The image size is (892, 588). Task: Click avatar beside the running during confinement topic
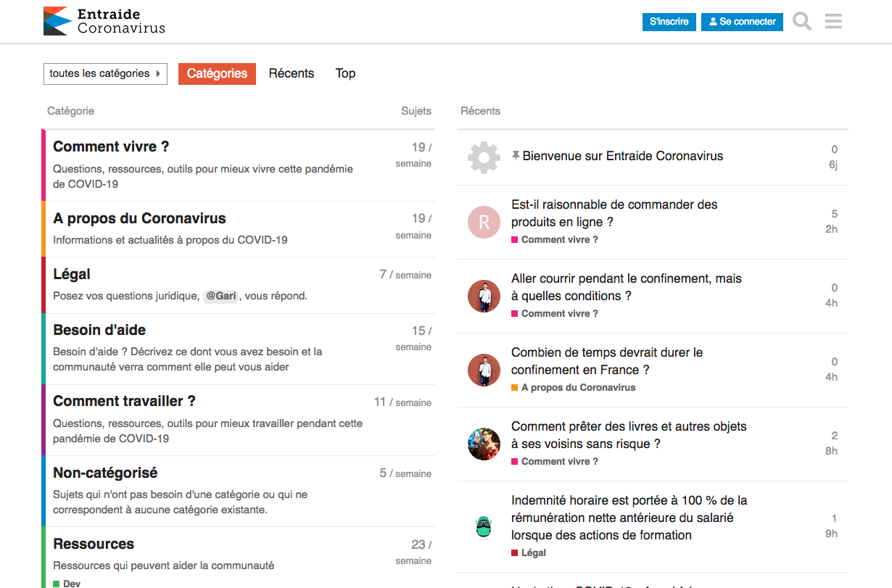[x=484, y=296]
